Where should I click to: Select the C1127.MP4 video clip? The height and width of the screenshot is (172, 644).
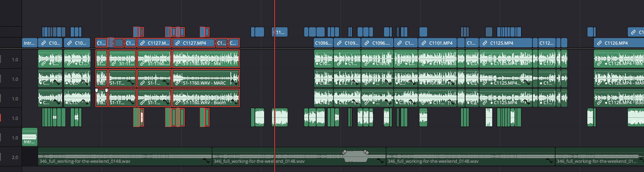[x=194, y=43]
